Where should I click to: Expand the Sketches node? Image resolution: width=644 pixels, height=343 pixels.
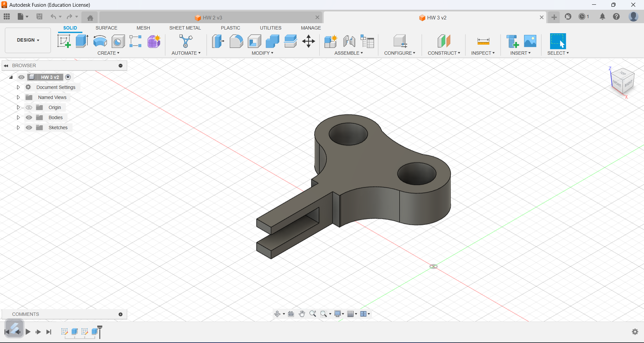pyautogui.click(x=18, y=128)
